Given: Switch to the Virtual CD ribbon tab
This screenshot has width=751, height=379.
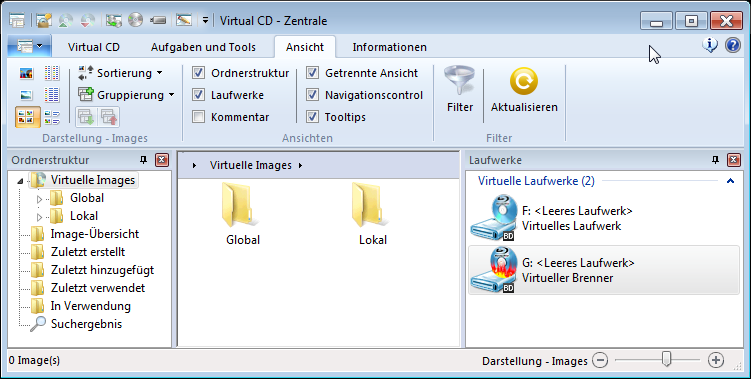Looking at the screenshot, I should [x=94, y=47].
